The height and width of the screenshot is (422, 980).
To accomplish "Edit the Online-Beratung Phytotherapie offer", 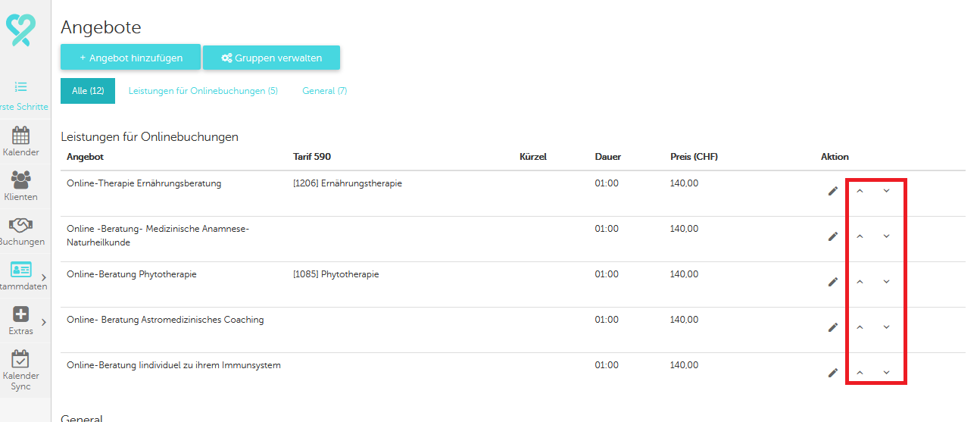I will coord(833,282).
